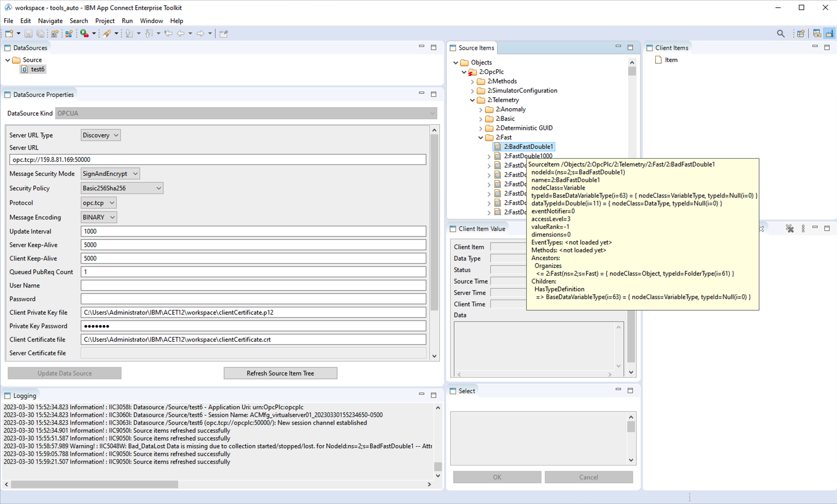This screenshot has width=837, height=504.
Task: Switch to the Integration Development perspective icon
Action: (x=817, y=33)
